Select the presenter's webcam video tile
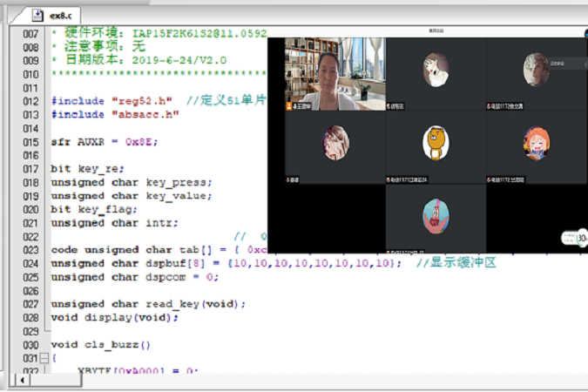The image size is (588, 392). point(335,73)
